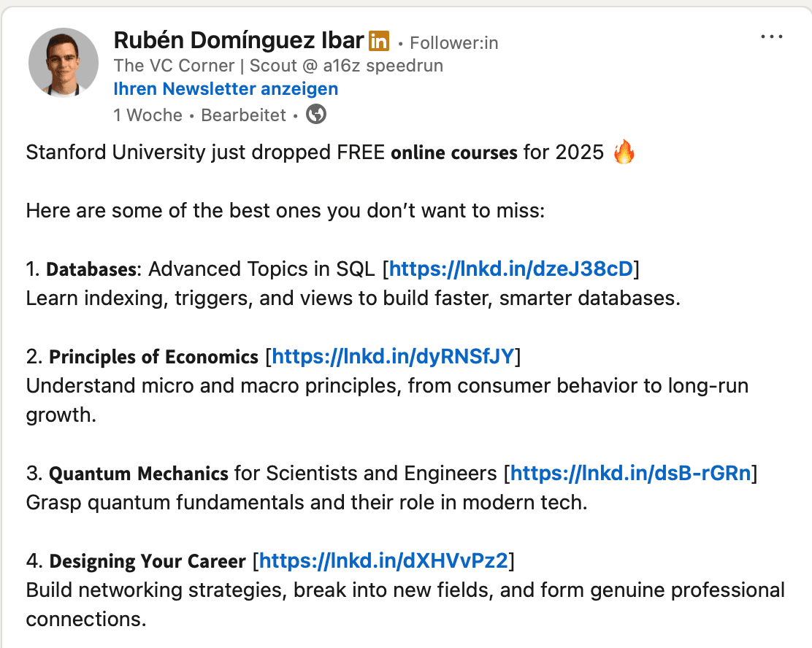The image size is (812, 648).
Task: Click the 'Bearbeitet' edited label
Action: [x=243, y=115]
